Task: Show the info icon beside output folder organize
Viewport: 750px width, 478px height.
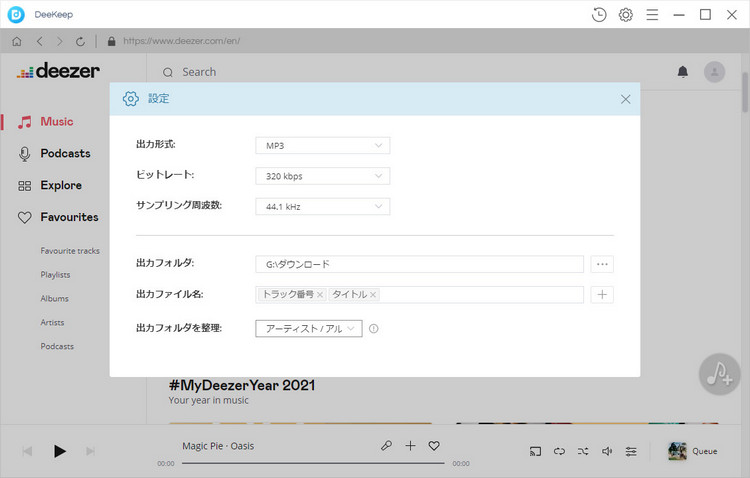Action: [374, 329]
